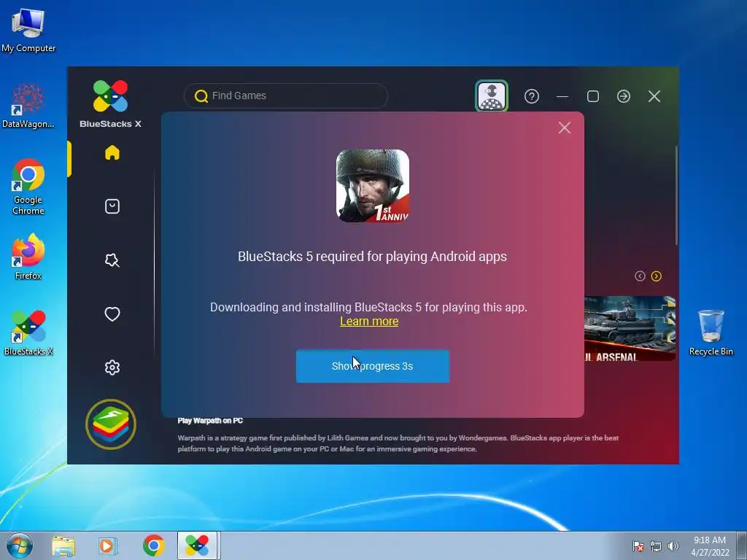Open the app store bag icon in sidebar
This screenshot has width=747, height=560.
pos(112,206)
